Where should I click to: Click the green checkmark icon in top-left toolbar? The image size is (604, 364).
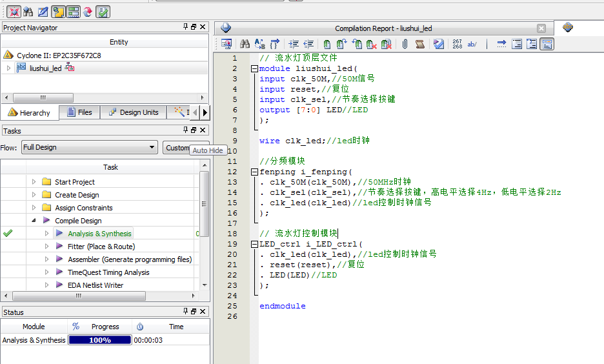(103, 12)
